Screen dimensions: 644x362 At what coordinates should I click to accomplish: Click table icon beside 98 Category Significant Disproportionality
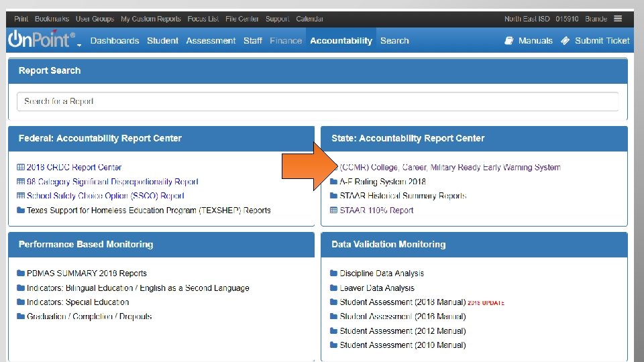(x=21, y=182)
